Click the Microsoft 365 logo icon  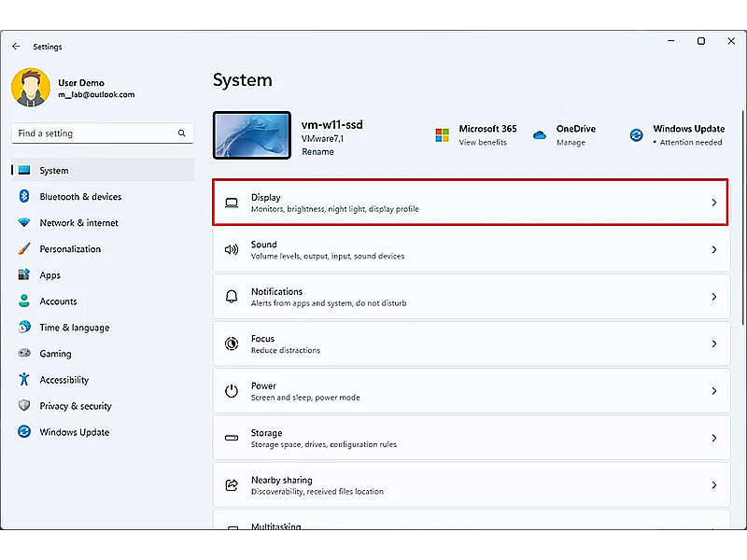tap(442, 135)
